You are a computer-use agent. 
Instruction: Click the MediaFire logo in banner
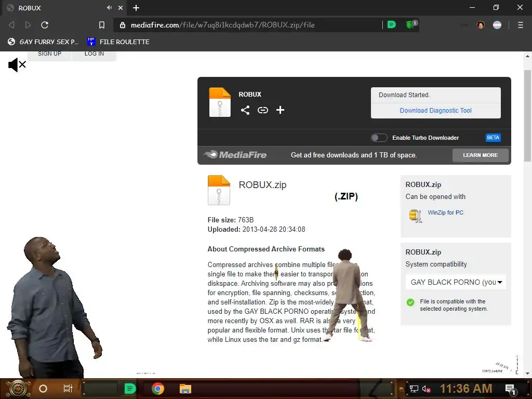pyautogui.click(x=235, y=155)
